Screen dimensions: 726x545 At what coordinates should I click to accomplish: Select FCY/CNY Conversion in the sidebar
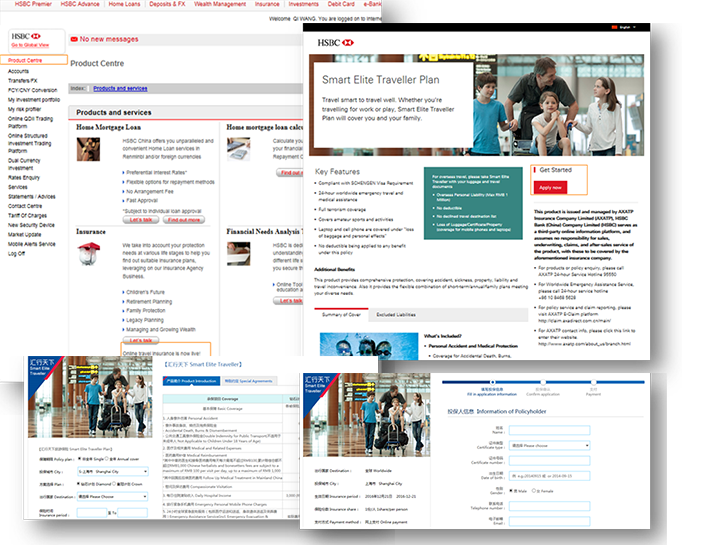[32, 90]
